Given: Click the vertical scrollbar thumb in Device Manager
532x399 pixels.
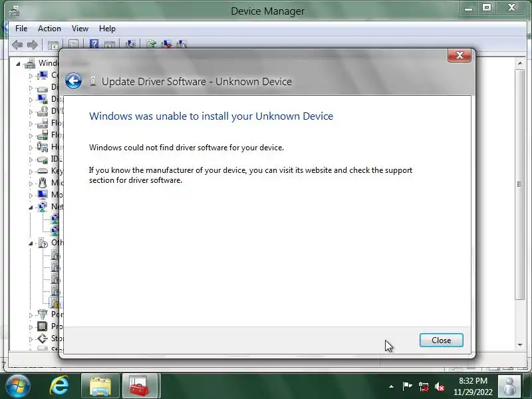Looking at the screenshot, I should tap(520, 184).
